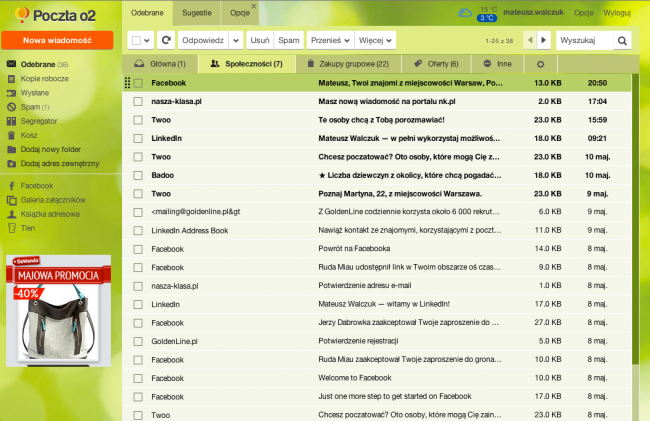Click the search magnifier icon
This screenshot has width=650, height=421.
[x=622, y=41]
